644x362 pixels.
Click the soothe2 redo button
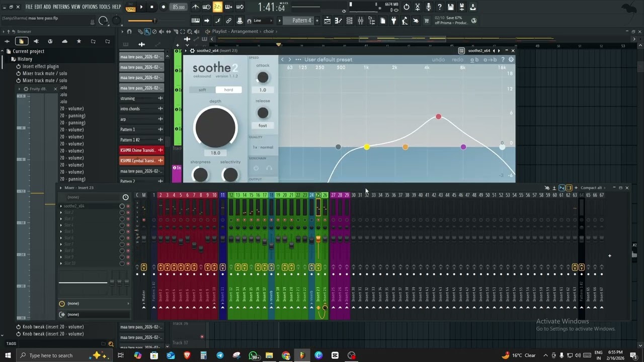(457, 59)
